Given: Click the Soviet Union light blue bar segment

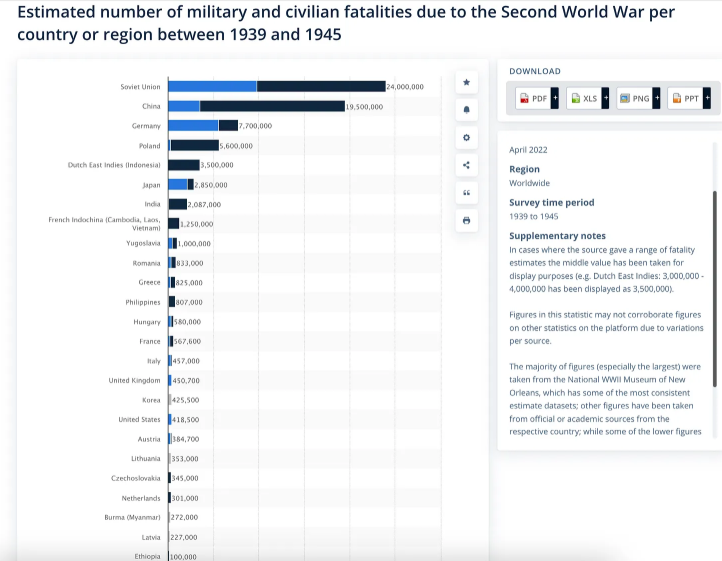Looking at the screenshot, I should tap(212, 86).
